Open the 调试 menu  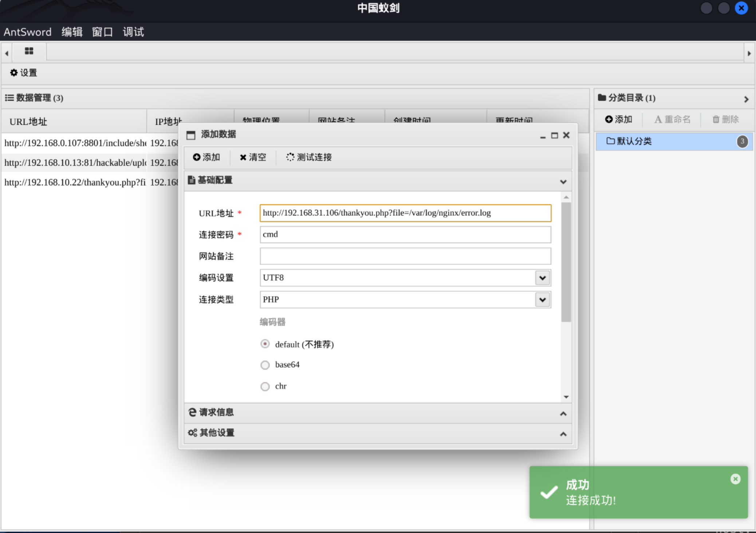pos(133,32)
